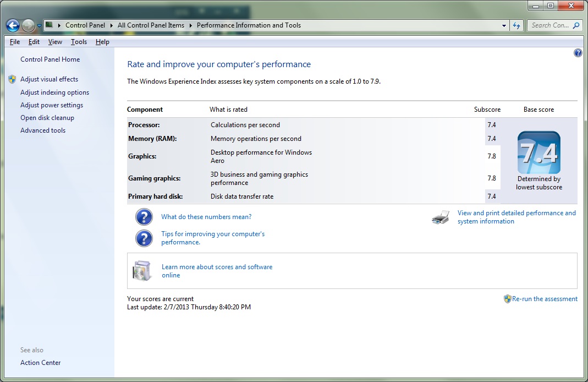View and print detailed performance information

(x=516, y=217)
